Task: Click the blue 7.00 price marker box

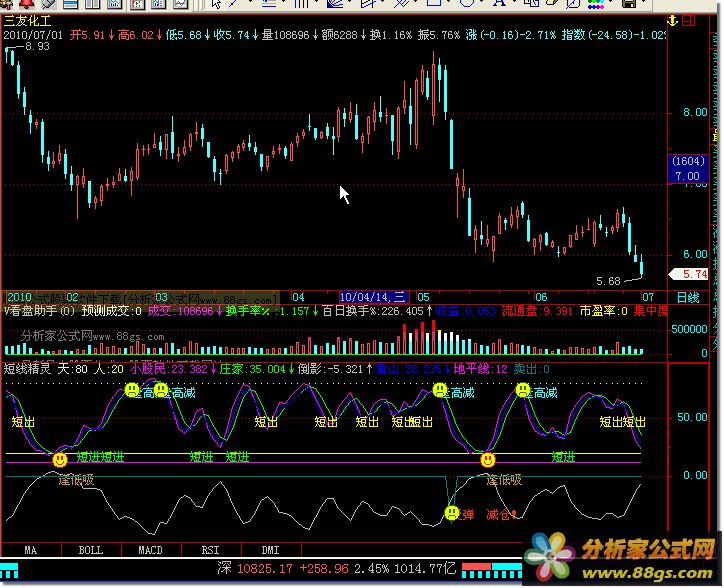Action: 687,169
